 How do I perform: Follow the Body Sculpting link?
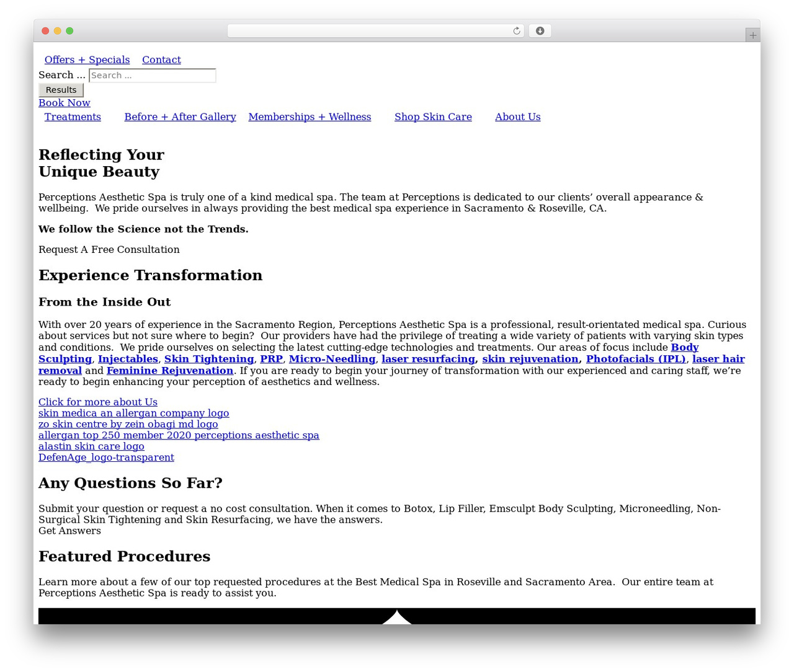coord(684,347)
